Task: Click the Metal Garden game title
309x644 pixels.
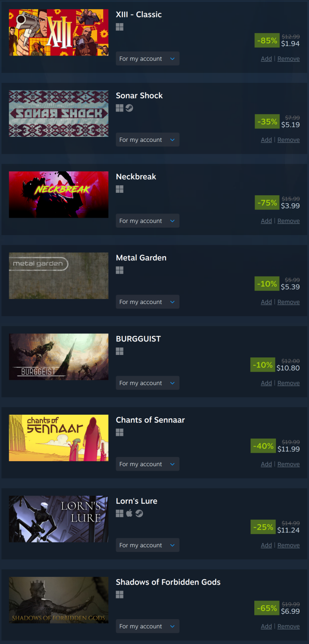Action: 141,258
